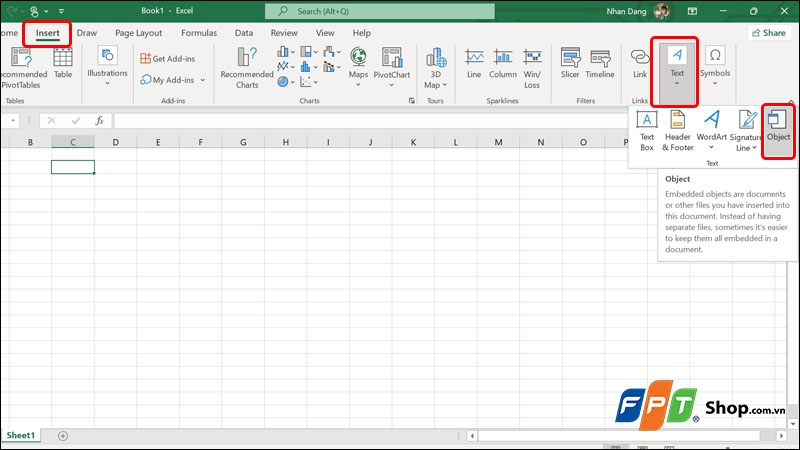Open the WordArt gallery
This screenshot has width=800, height=450.
pyautogui.click(x=711, y=131)
